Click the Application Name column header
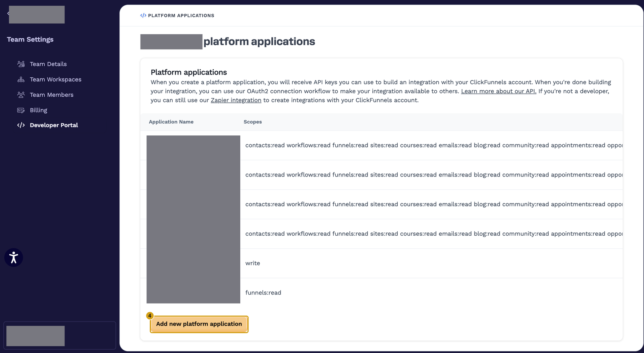 pos(171,122)
